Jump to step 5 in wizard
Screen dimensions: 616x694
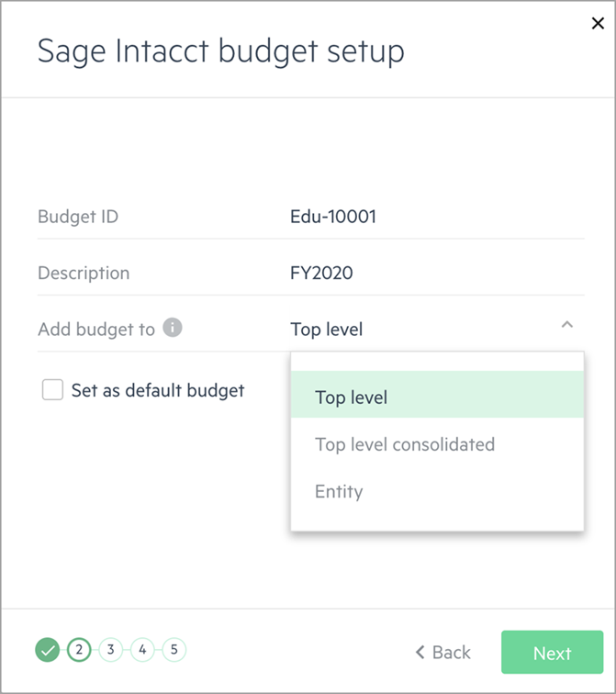pos(174,650)
